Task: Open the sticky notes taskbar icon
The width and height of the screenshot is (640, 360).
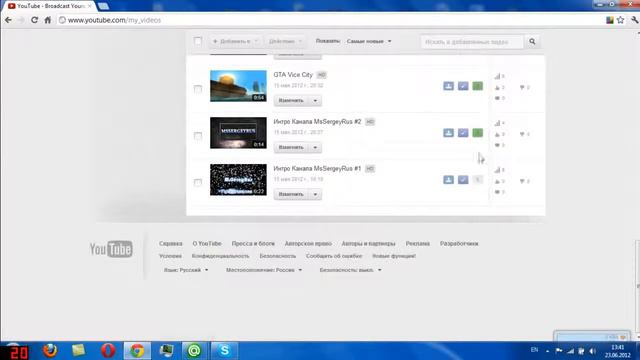Action: click(78, 351)
